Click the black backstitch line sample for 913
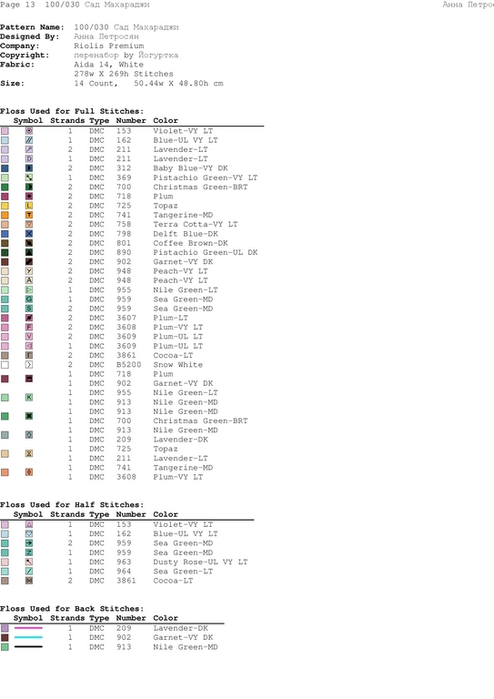 (28, 646)
